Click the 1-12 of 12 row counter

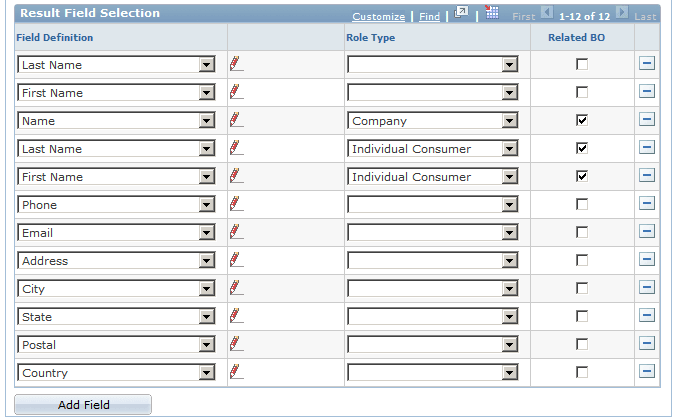[x=585, y=16]
